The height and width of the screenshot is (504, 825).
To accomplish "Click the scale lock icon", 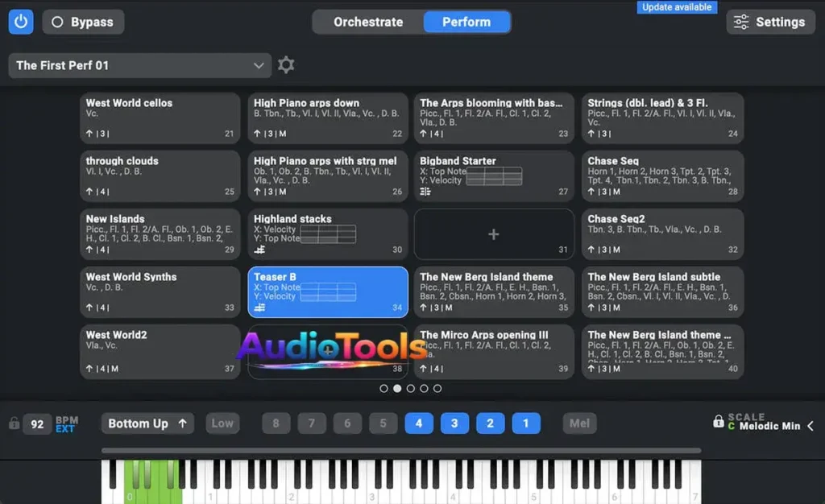I will point(718,421).
